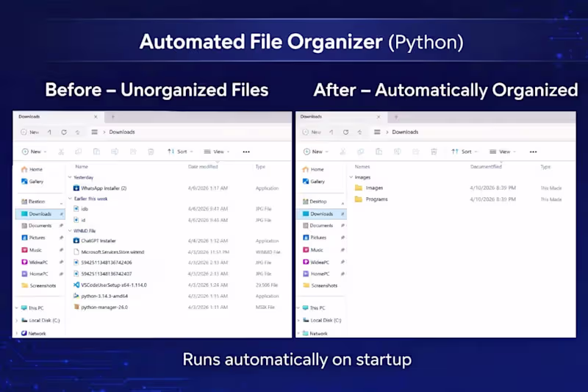Open Home in right window sidebar
Image resolution: width=588 pixels, height=392 pixels.
point(313,169)
